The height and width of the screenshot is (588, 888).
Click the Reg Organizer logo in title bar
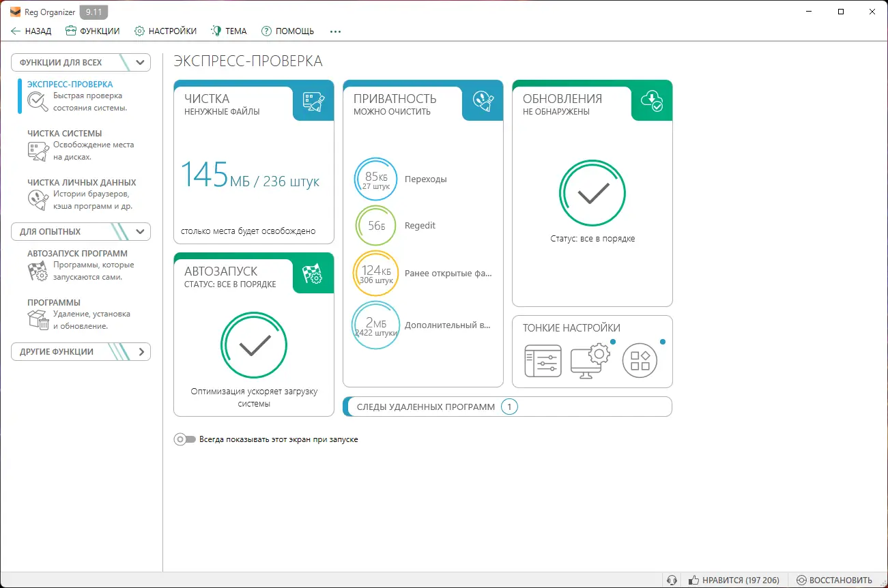pyautogui.click(x=14, y=12)
